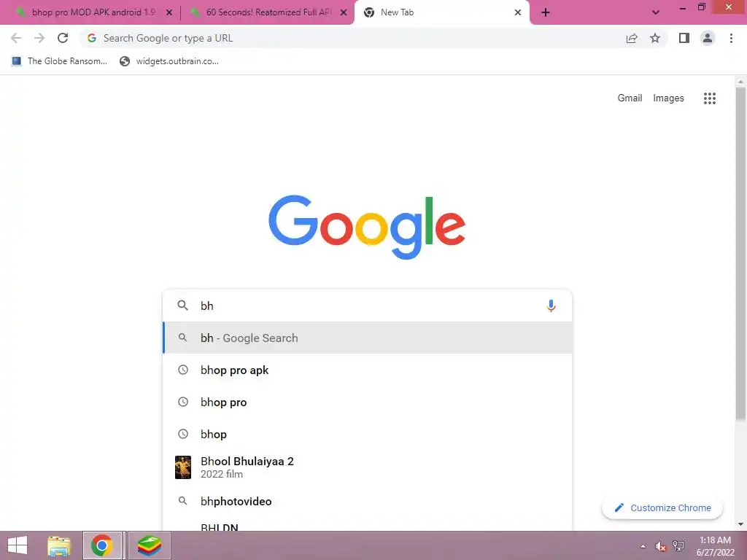Choose 'bhop pro apk' suggestion
The image size is (747, 560).
click(368, 370)
